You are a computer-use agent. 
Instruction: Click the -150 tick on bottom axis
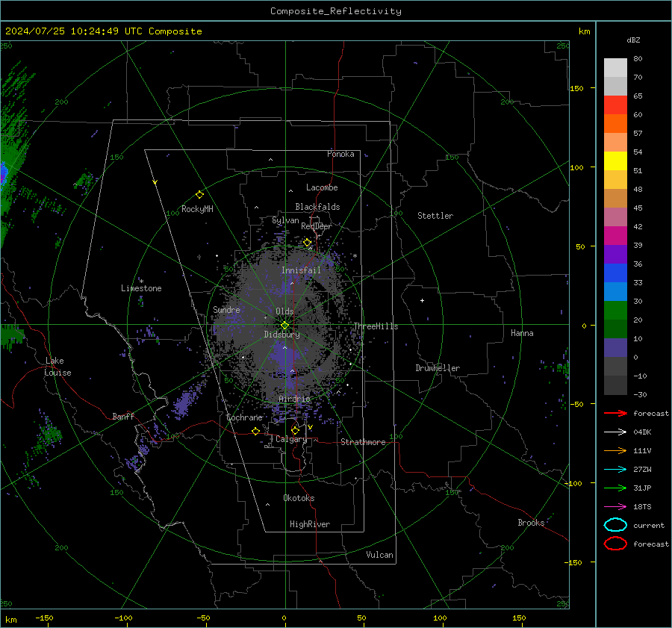44,618
